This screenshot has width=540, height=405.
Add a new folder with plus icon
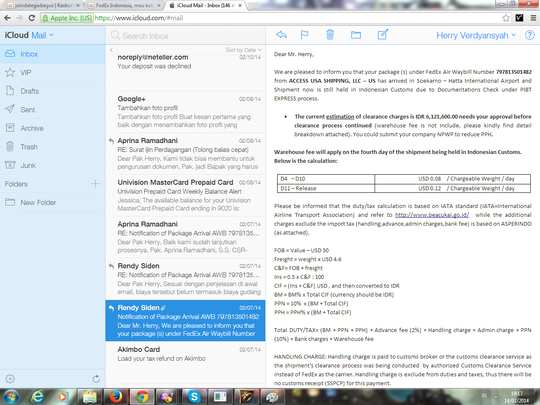click(95, 184)
